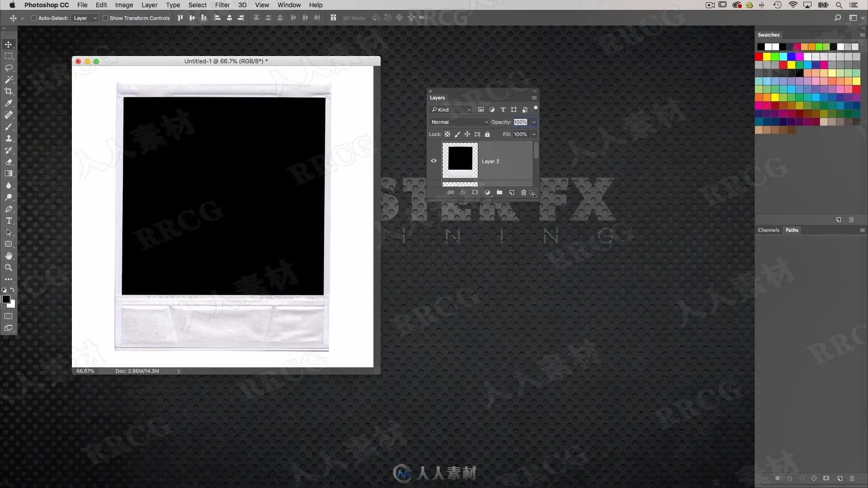Enable Show Transform Controls checkbox
The width and height of the screenshot is (868, 488).
click(x=105, y=18)
